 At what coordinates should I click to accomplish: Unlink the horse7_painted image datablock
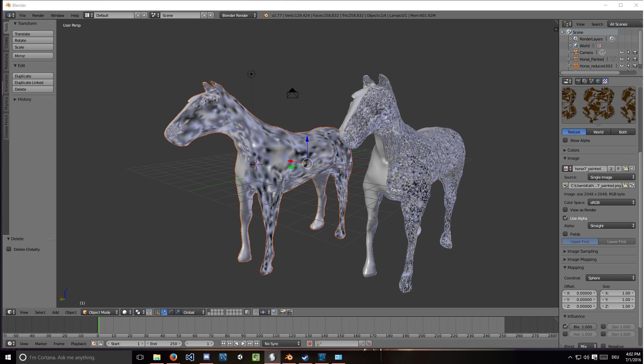point(632,169)
